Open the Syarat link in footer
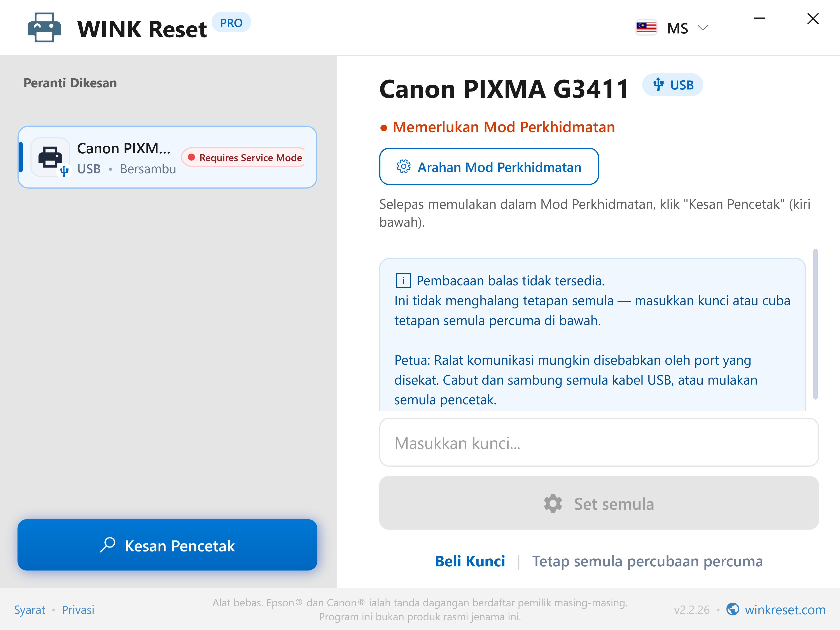Viewport: 840px width, 630px height. [30, 610]
